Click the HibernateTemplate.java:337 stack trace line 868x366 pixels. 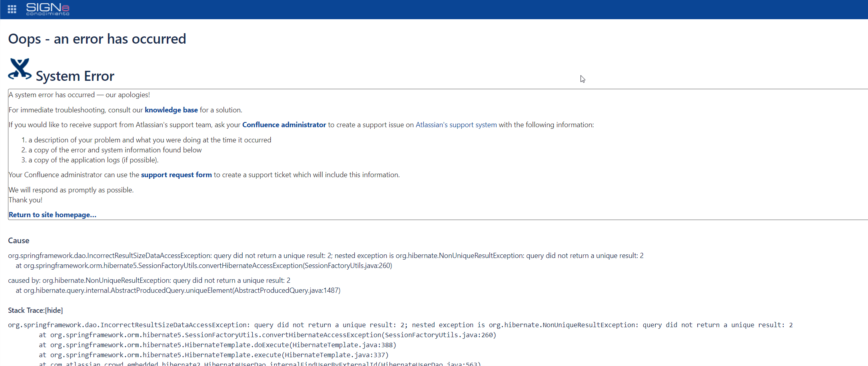point(214,355)
